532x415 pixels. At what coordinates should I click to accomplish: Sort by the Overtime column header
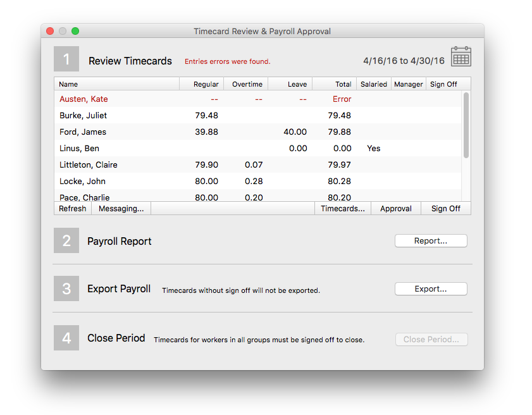[246, 84]
